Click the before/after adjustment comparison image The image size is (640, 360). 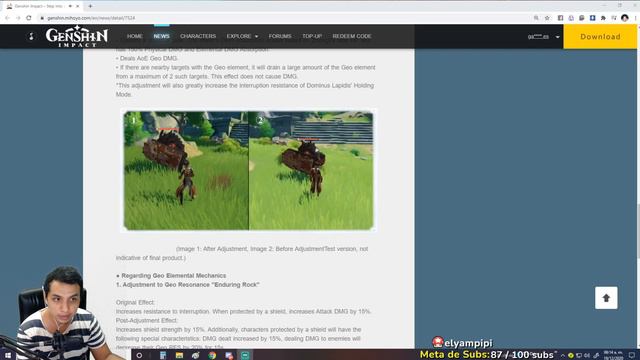[x=249, y=171]
